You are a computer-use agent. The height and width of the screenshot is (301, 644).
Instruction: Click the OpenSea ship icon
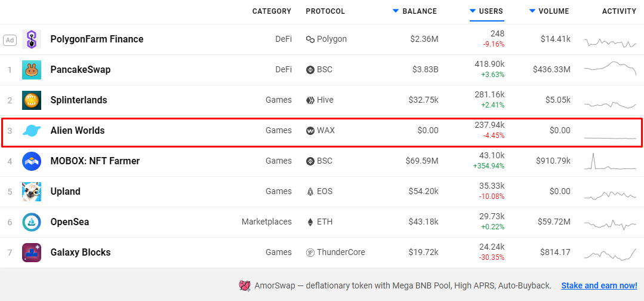(x=32, y=222)
